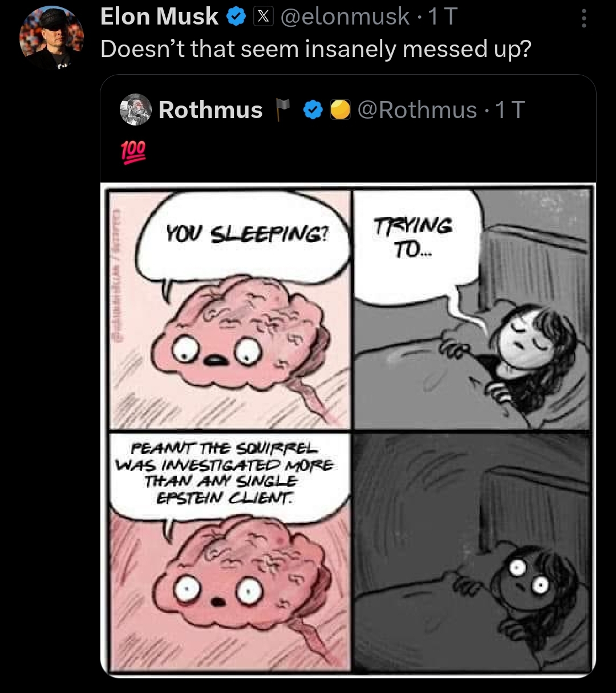Click the Rothmus display name
616x693 pixels.
tap(210, 110)
